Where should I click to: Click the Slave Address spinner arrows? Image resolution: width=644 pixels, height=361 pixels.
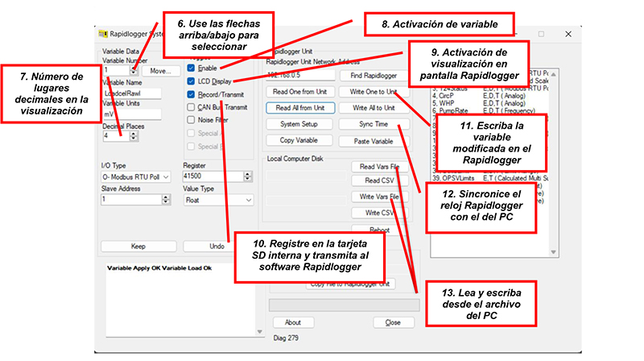pos(166,199)
